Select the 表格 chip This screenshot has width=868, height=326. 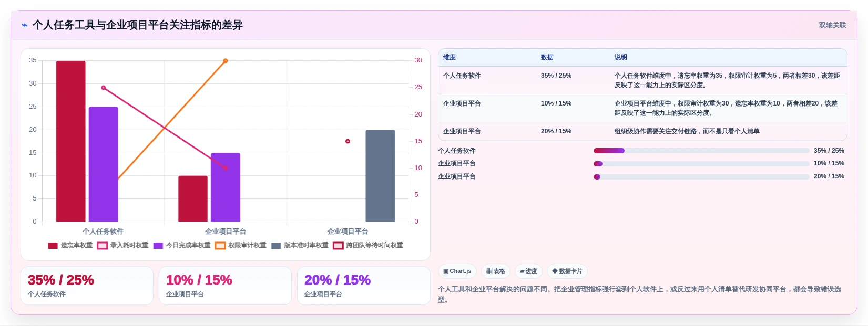tap(495, 271)
